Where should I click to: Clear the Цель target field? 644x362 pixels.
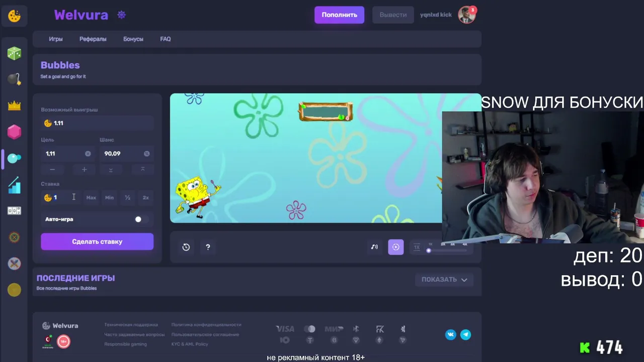click(88, 153)
